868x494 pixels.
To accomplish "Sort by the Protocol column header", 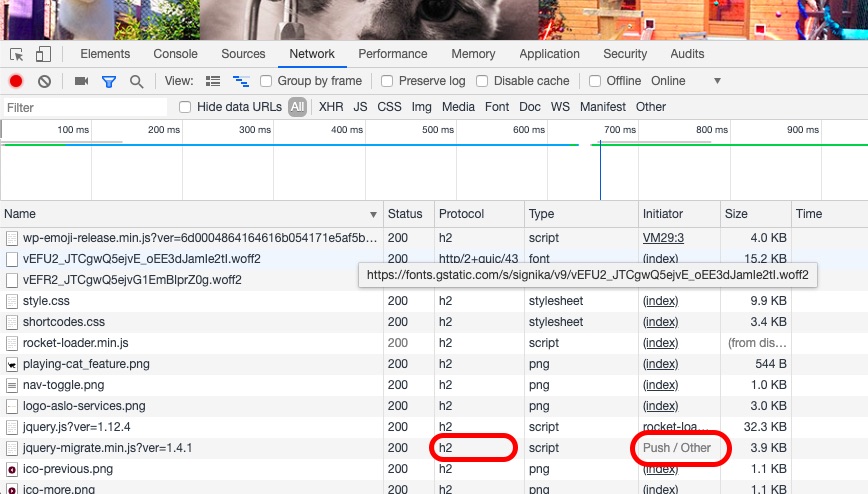I will (479, 214).
